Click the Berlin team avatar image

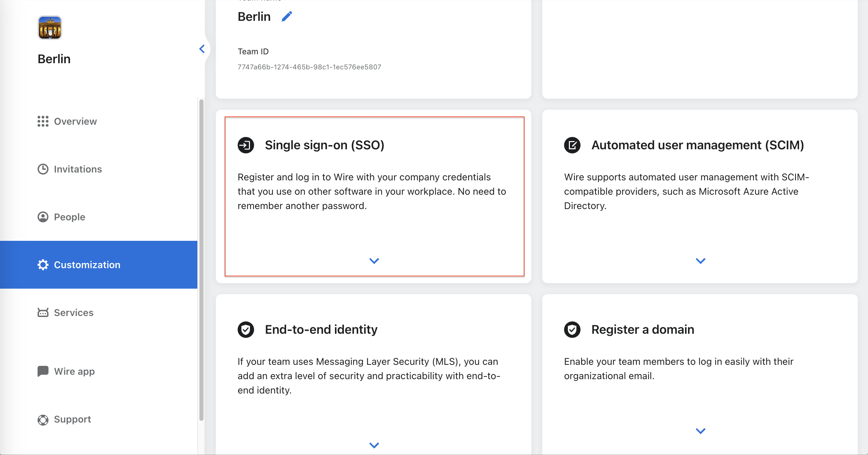click(50, 28)
